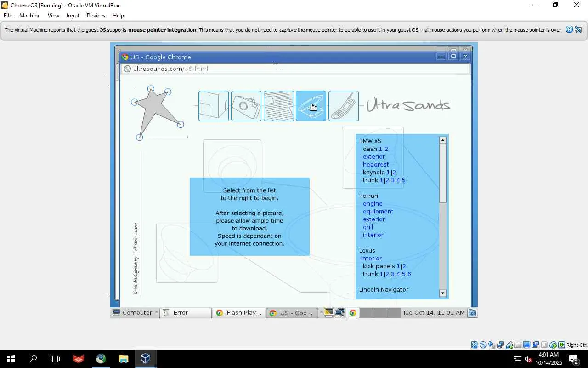Open the Ferrari exterior link

374,219
